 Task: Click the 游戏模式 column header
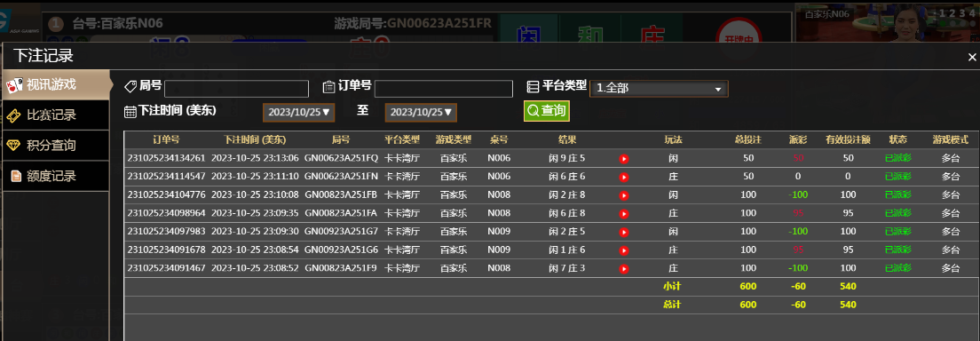(951, 139)
